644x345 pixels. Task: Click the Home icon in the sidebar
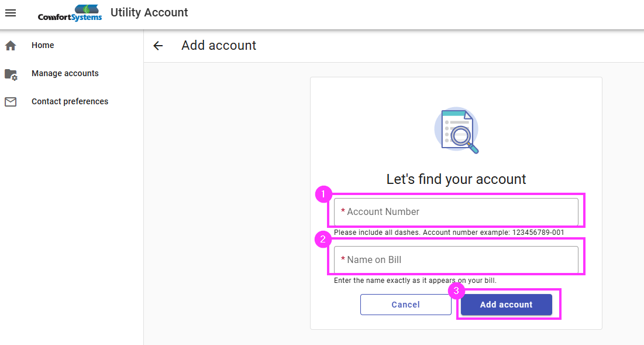(x=10, y=45)
